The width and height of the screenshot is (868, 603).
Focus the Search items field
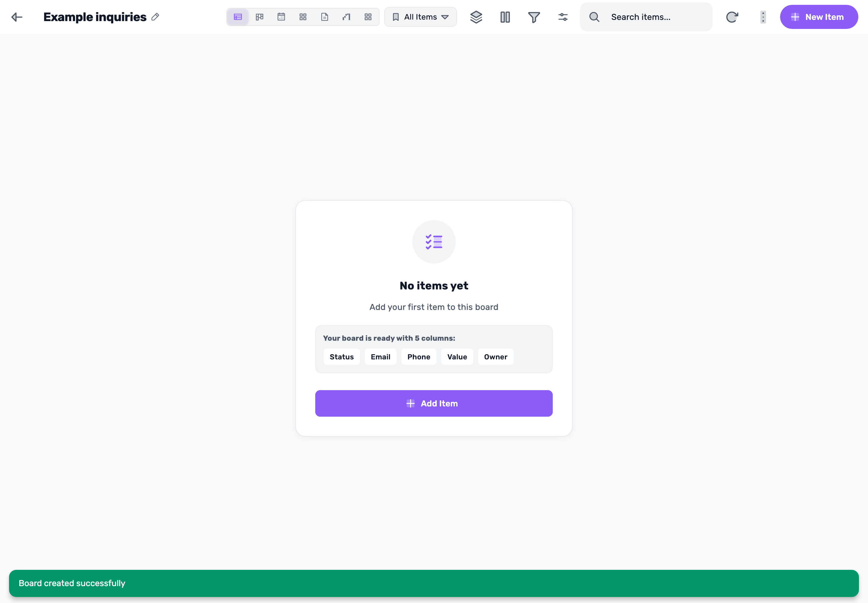(646, 17)
